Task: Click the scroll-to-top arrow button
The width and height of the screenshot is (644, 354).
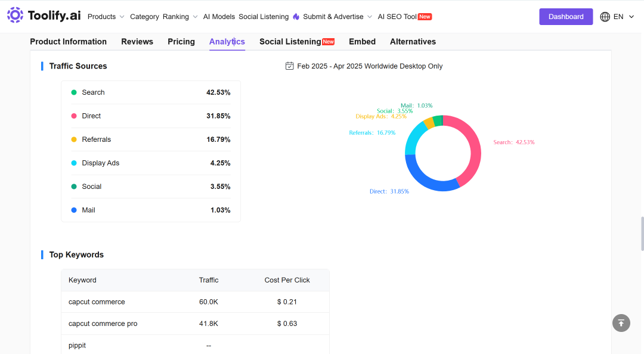Action: point(621,323)
